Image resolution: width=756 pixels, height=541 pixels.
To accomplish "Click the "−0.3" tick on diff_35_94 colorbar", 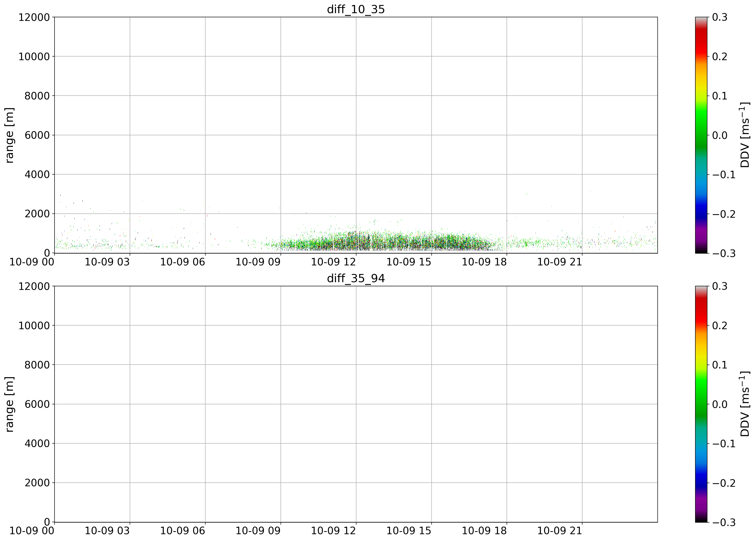I will tap(724, 522).
